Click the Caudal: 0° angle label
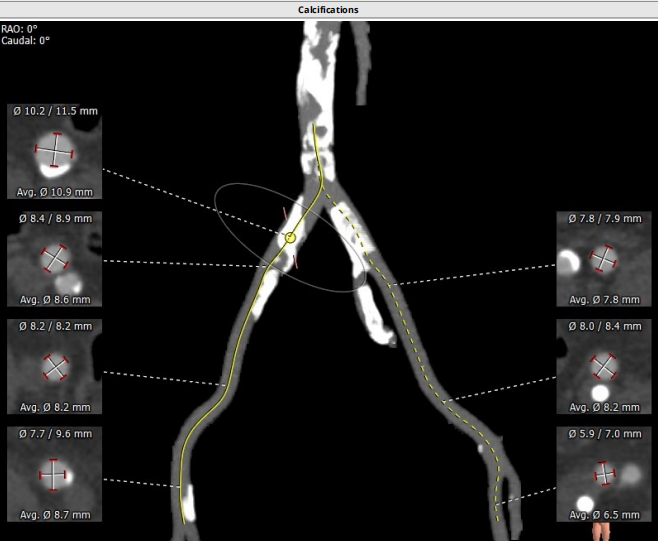The height and width of the screenshot is (541, 658). [x=27, y=41]
